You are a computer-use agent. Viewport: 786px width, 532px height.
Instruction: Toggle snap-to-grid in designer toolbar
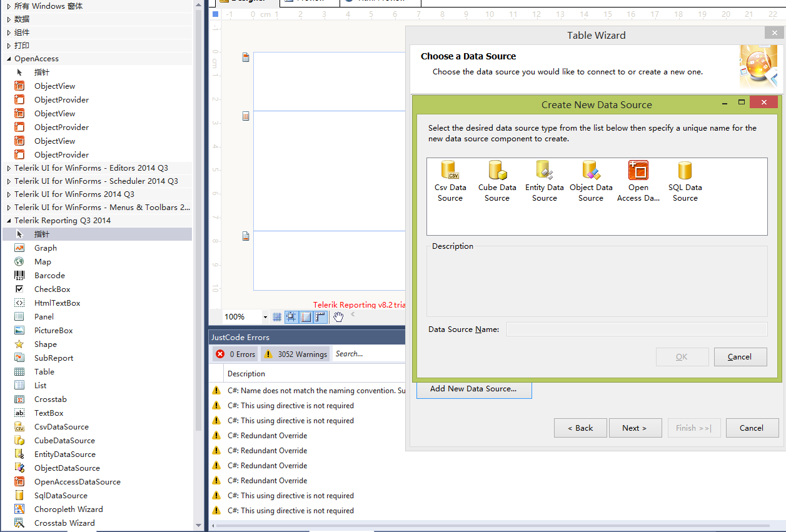pyautogui.click(x=291, y=317)
